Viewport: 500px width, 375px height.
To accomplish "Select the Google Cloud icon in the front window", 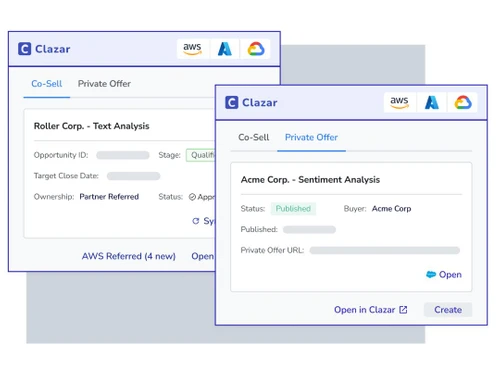I will coord(463,103).
